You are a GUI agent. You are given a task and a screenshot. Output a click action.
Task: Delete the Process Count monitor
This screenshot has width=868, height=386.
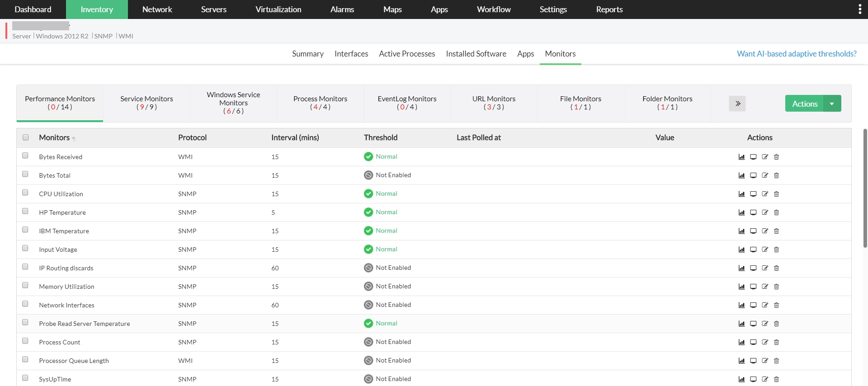[x=777, y=342]
